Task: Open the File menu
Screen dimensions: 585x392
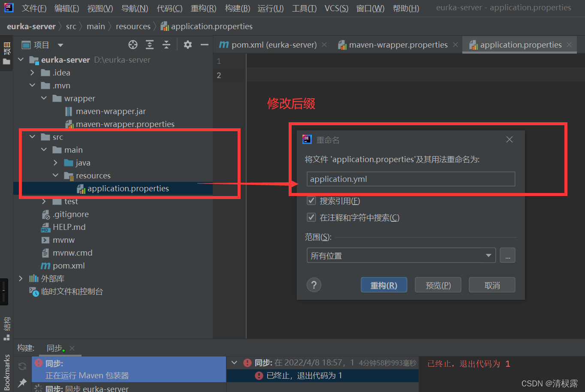Action: [34, 8]
